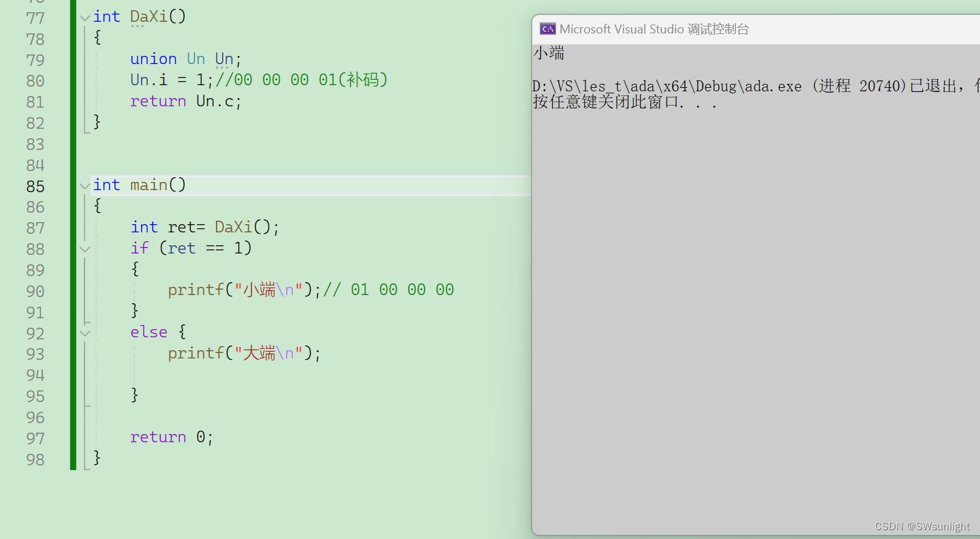Click the 'return Un.c;' statement
The height and width of the screenshot is (539, 980).
pyautogui.click(x=186, y=101)
